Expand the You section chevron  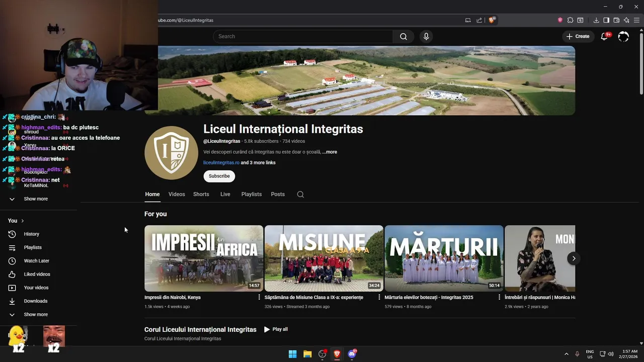coord(22,221)
